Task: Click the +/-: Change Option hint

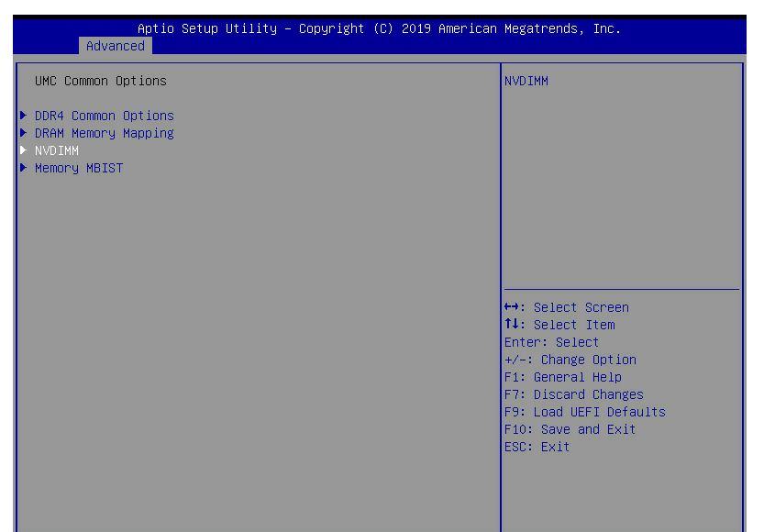Action: (x=570, y=360)
